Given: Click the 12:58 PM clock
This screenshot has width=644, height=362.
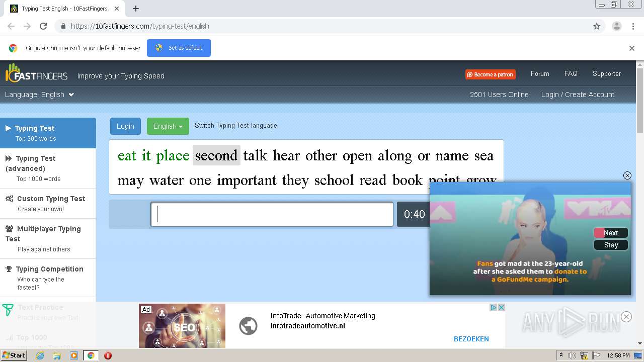Looking at the screenshot, I should [618, 355].
